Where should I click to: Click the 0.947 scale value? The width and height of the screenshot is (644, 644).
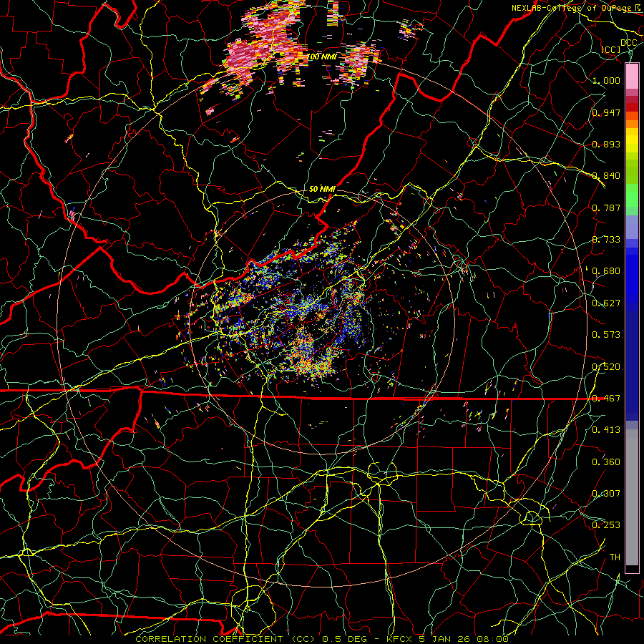[606, 112]
